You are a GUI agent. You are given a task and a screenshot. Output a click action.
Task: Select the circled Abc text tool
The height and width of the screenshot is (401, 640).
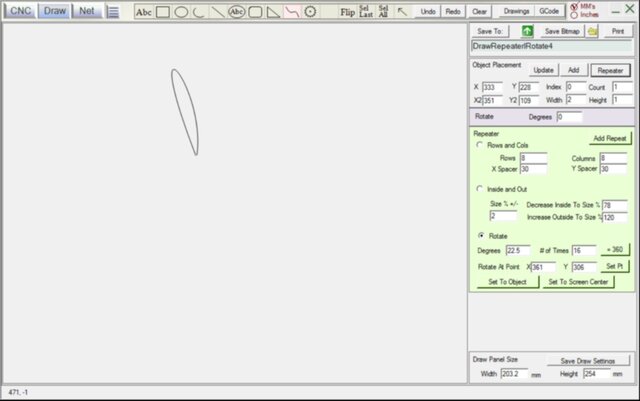point(236,12)
